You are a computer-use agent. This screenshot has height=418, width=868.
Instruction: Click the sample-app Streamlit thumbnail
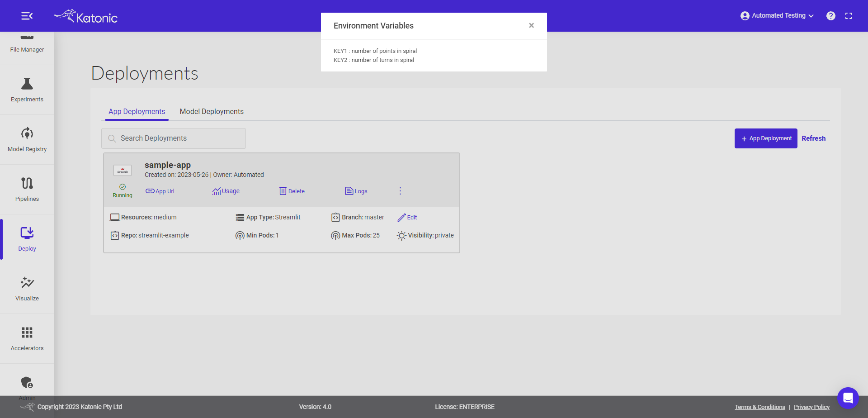[x=123, y=171]
